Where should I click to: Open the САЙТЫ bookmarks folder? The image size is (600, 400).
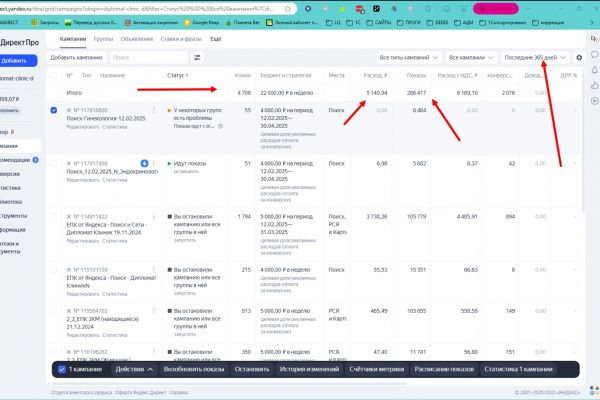click(378, 23)
